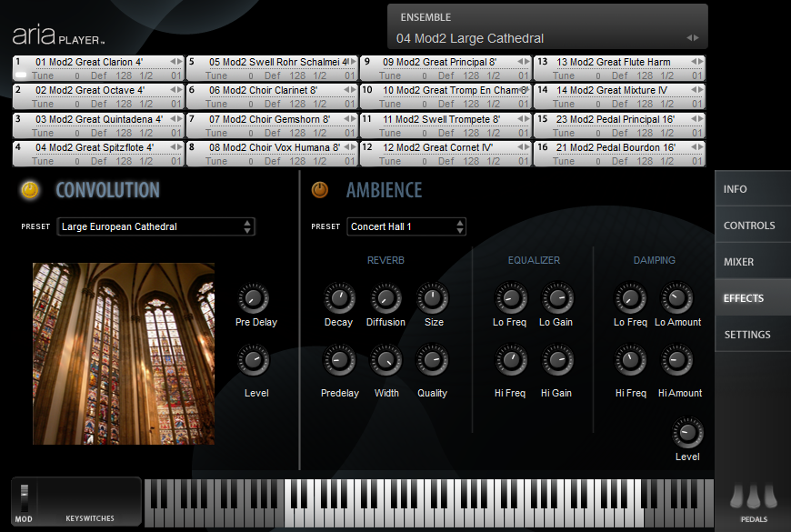This screenshot has height=532, width=791.
Task: Open the Ensemble selector dropdown
Action: pyautogui.click(x=547, y=38)
